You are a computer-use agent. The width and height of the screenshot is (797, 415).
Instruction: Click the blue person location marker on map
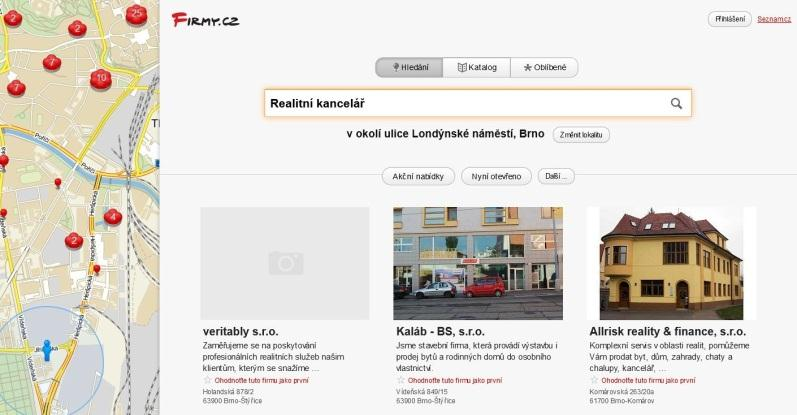click(x=47, y=350)
